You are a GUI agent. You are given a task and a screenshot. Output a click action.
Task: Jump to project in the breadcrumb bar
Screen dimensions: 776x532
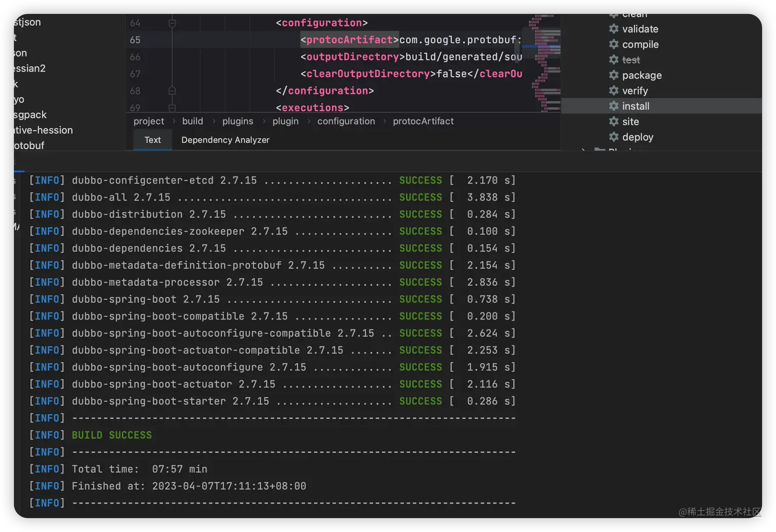coord(149,121)
